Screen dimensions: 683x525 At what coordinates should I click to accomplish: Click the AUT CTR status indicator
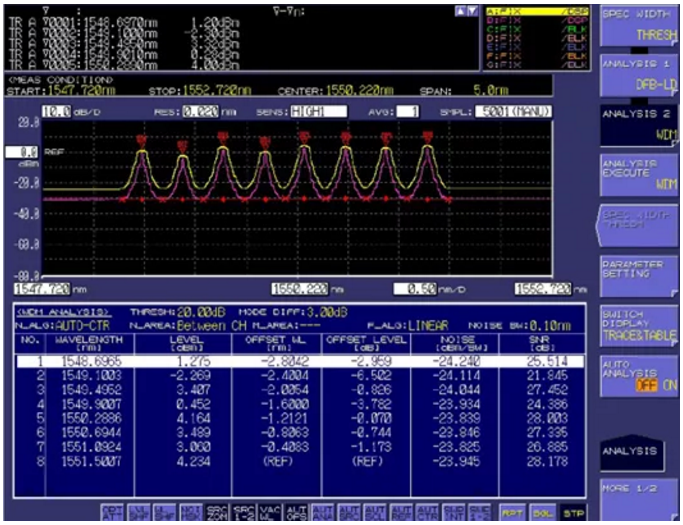click(x=427, y=513)
